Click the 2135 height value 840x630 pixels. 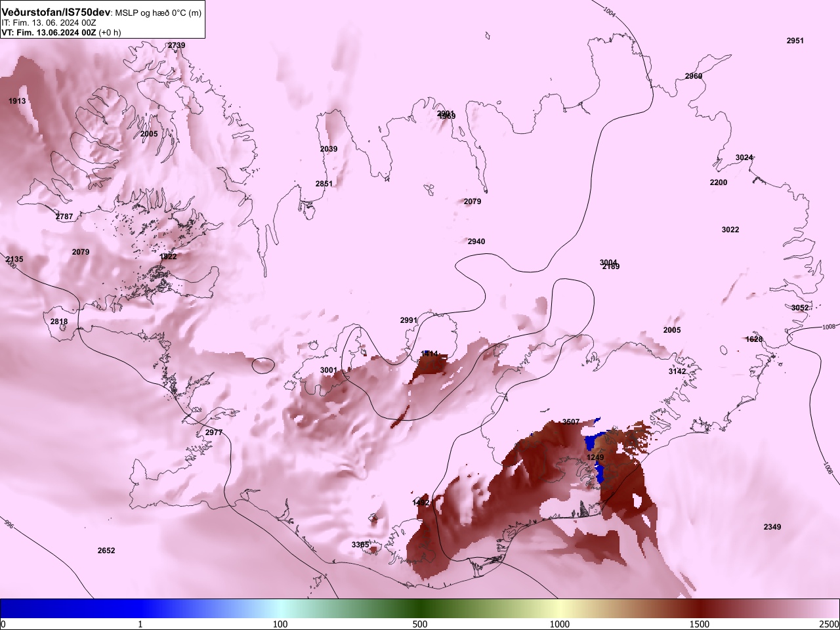pos(14,259)
